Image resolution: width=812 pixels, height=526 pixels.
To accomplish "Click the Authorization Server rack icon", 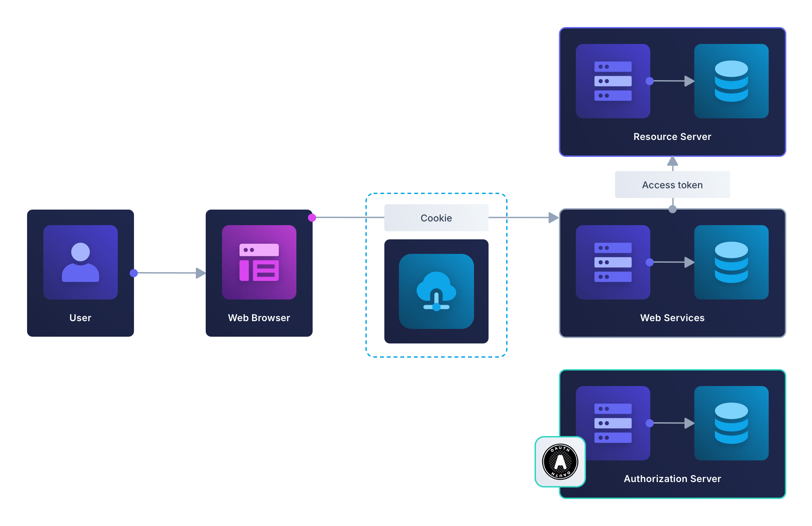I will (613, 423).
